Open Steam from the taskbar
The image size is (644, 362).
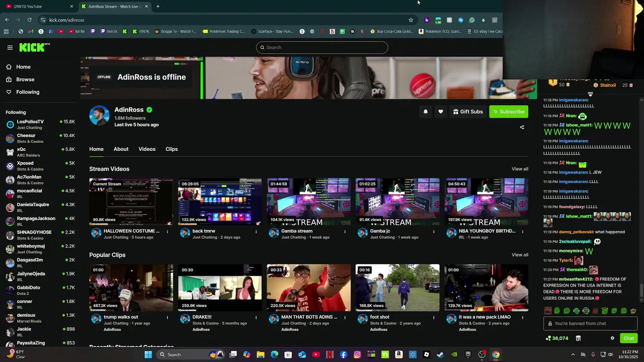440,354
